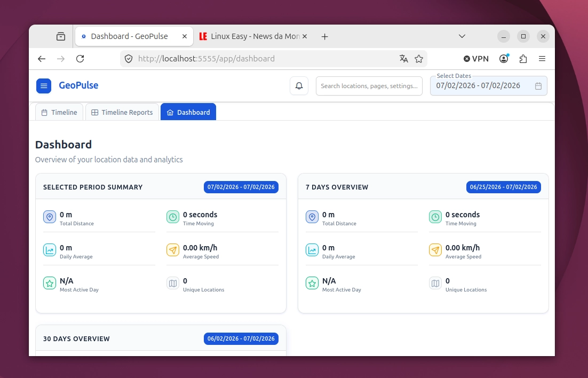Click "Overview of your location data and analytics"

(x=109, y=160)
